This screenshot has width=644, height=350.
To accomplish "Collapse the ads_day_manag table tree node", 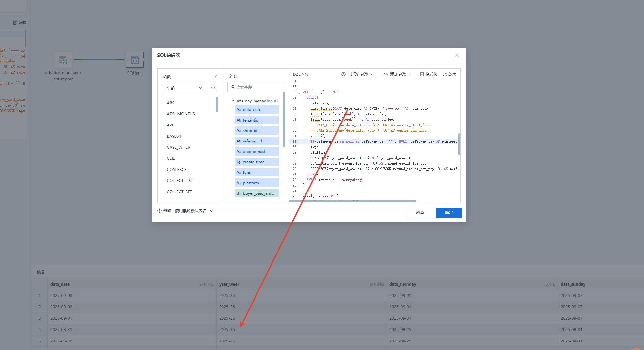I will (x=233, y=101).
